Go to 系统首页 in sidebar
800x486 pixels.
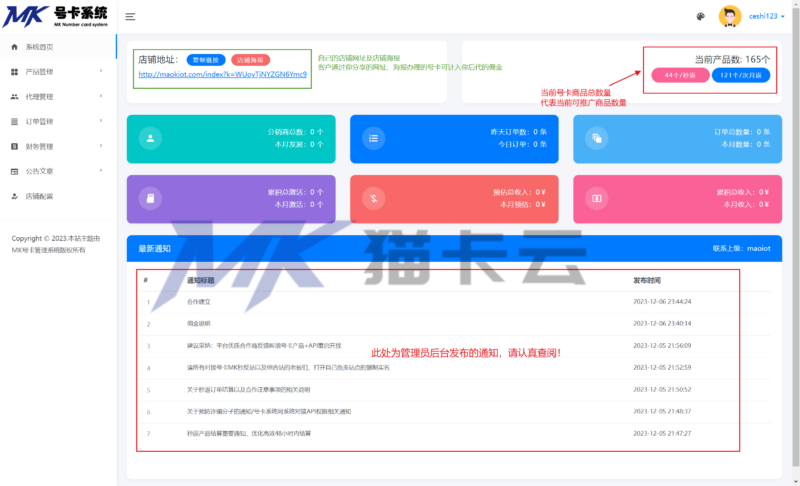58,47
